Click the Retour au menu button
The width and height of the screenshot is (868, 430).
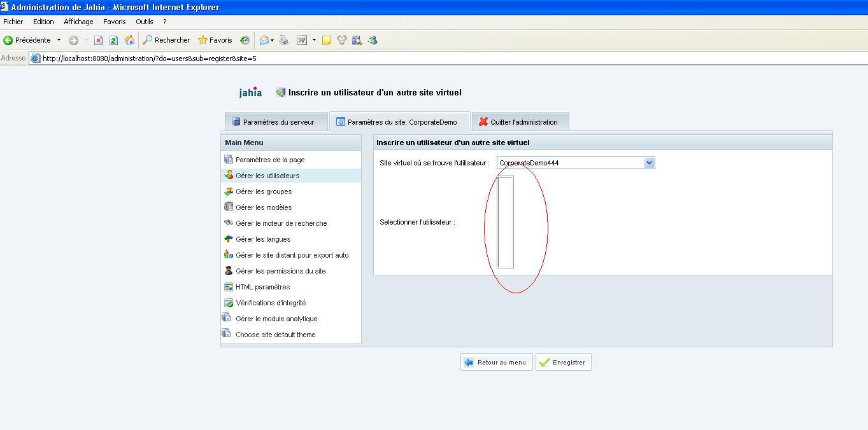point(497,363)
